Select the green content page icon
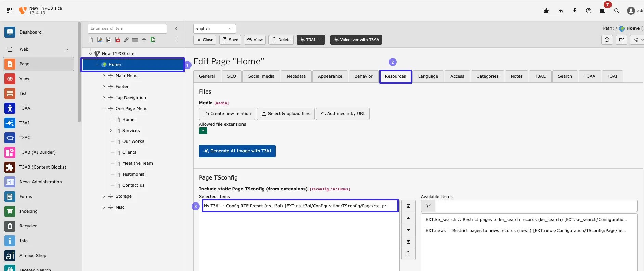The height and width of the screenshot is (271, 644). pos(153,40)
